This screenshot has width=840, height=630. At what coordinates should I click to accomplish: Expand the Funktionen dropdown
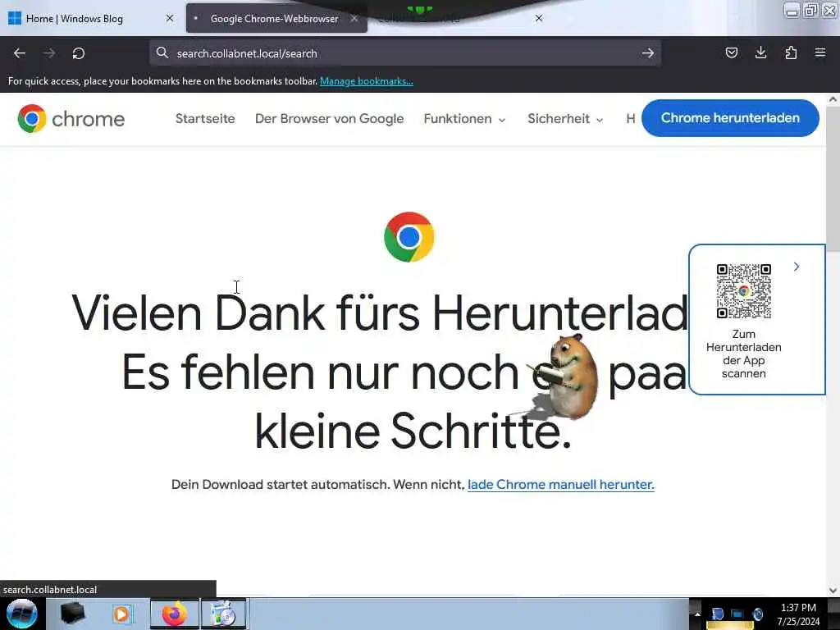pos(464,118)
